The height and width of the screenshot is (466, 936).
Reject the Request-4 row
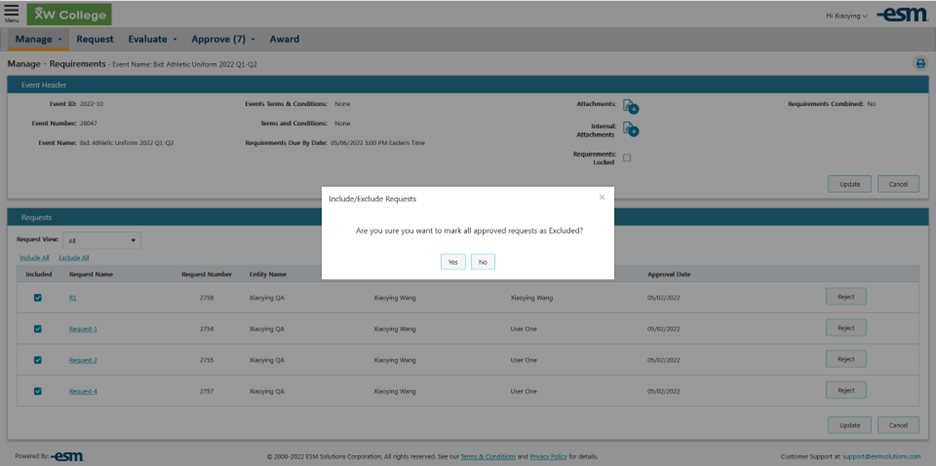point(846,390)
